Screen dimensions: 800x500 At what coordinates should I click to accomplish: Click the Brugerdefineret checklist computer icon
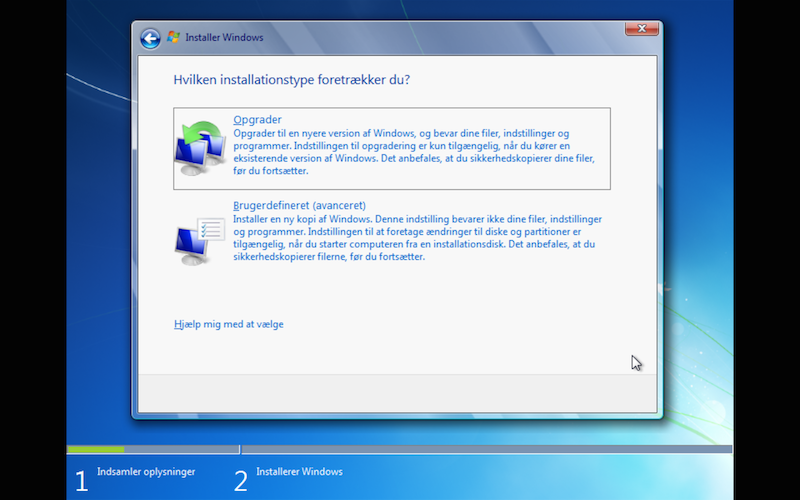tap(199, 241)
